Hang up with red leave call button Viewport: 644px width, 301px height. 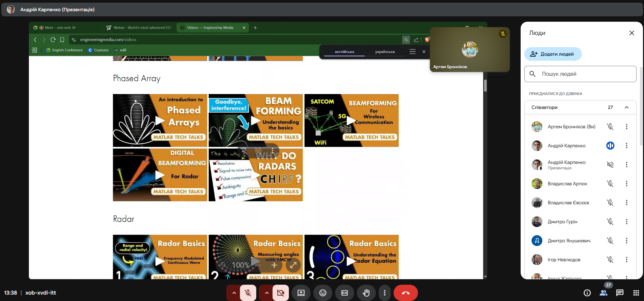point(405,293)
